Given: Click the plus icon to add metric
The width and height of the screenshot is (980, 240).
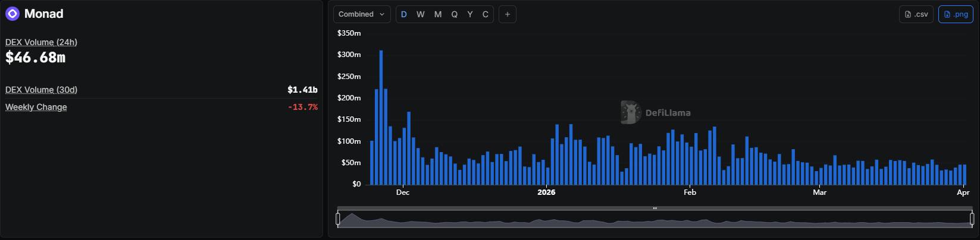Looking at the screenshot, I should tap(507, 14).
